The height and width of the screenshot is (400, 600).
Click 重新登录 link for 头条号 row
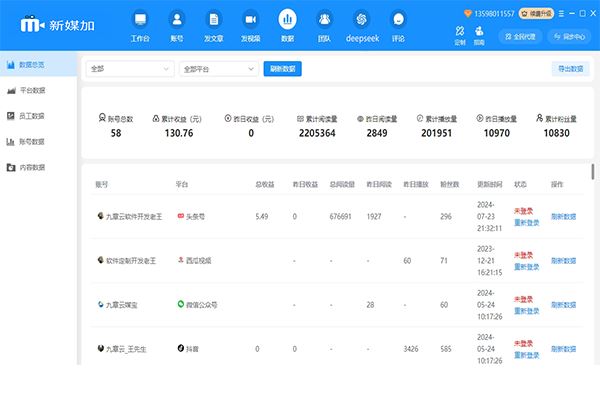(x=526, y=221)
